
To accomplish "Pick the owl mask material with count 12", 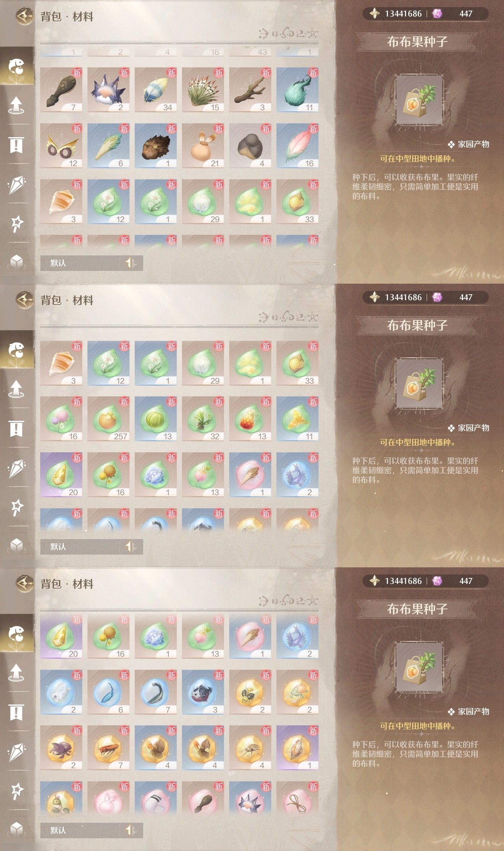I will [61, 146].
